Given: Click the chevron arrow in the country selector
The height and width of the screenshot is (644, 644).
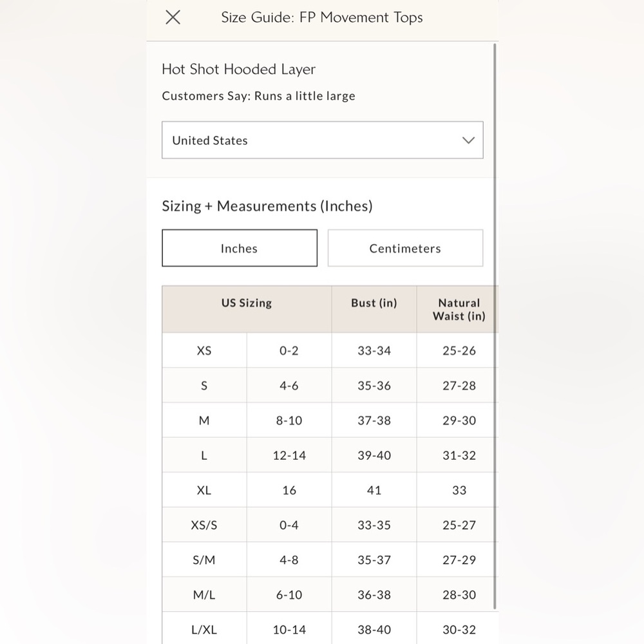Looking at the screenshot, I should pyautogui.click(x=468, y=140).
